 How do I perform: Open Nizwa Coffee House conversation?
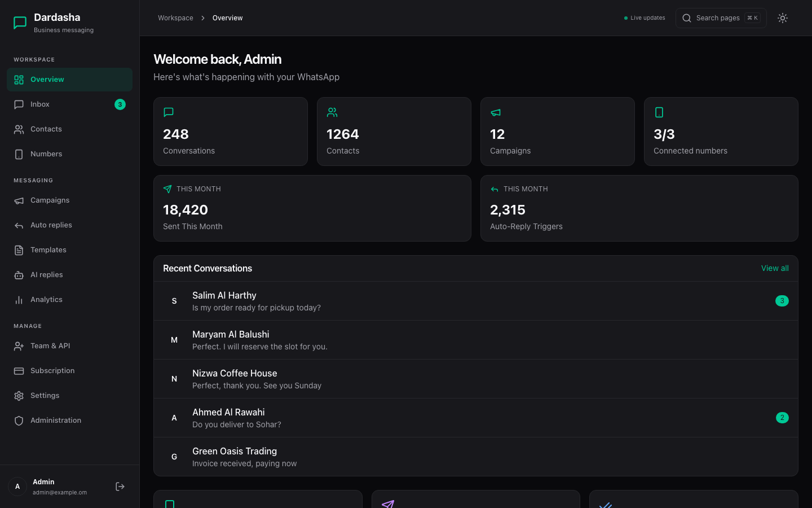[x=476, y=379]
